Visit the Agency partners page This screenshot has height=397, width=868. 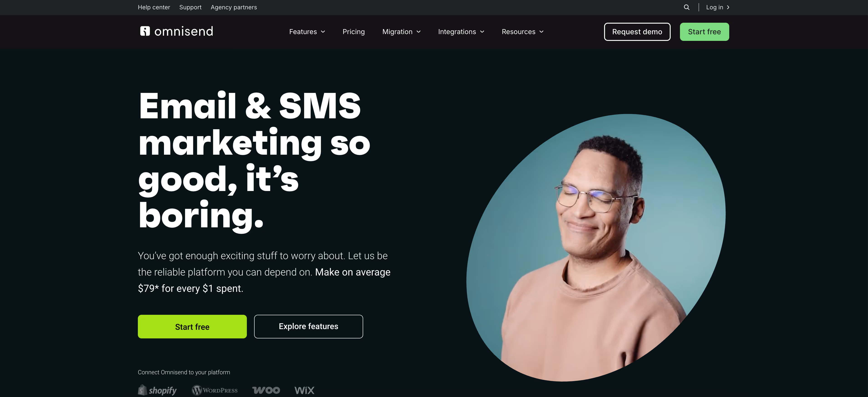click(x=234, y=7)
